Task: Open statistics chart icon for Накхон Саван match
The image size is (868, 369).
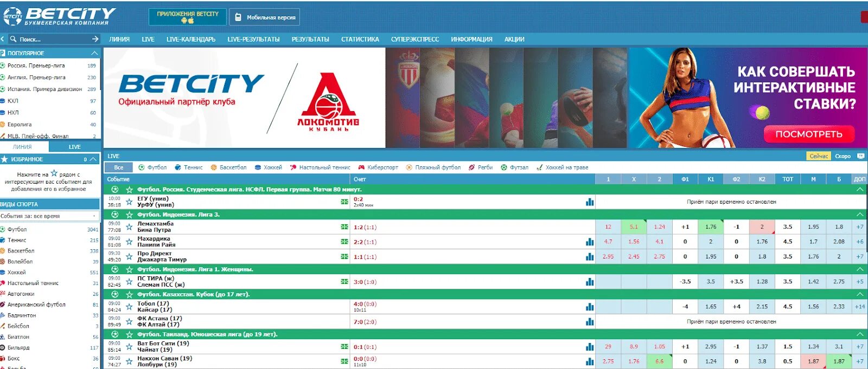Action: click(590, 361)
